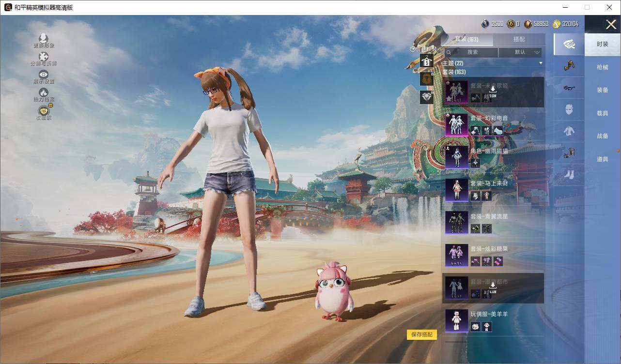Click the help icon beside 快捷换装
Viewport: 621px width, 364px height.
(413, 49)
